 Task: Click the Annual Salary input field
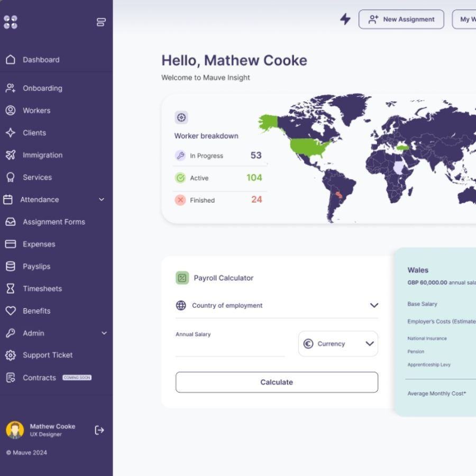230,348
